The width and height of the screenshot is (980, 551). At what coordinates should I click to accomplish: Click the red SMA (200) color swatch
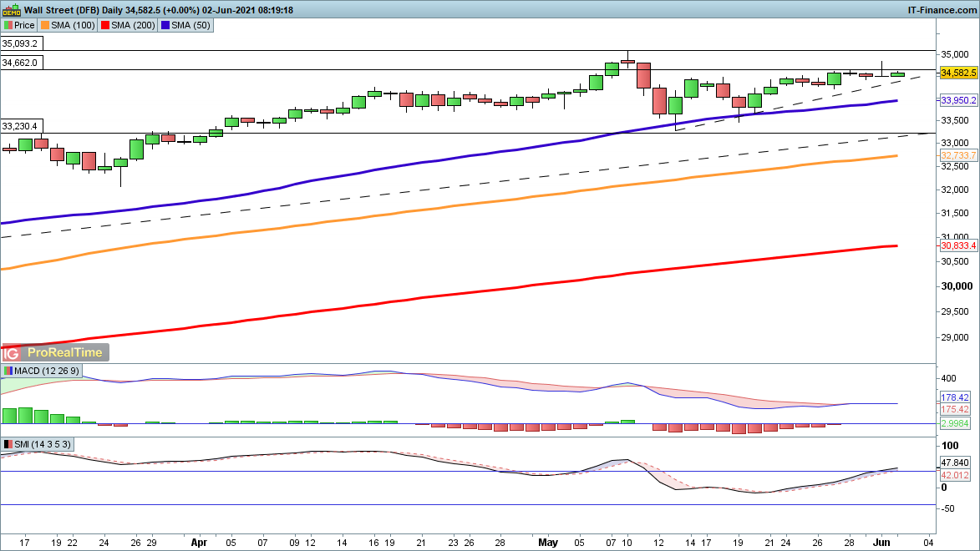pos(104,26)
